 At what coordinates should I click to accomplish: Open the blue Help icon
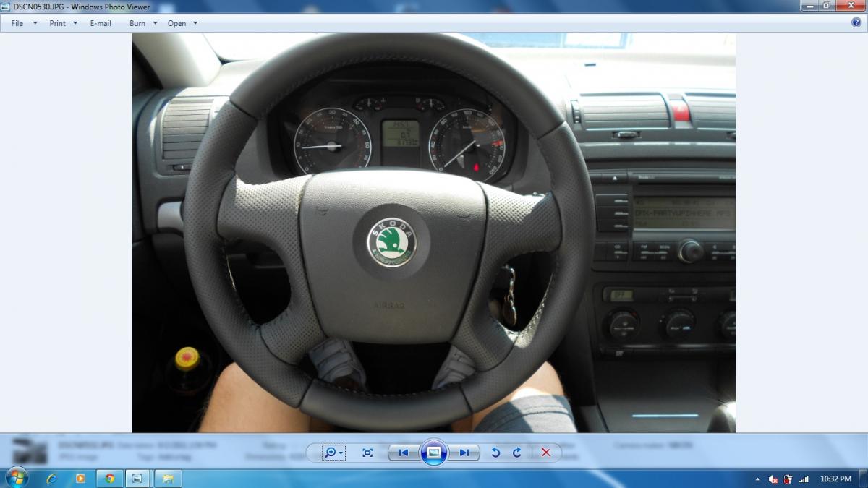pos(856,22)
